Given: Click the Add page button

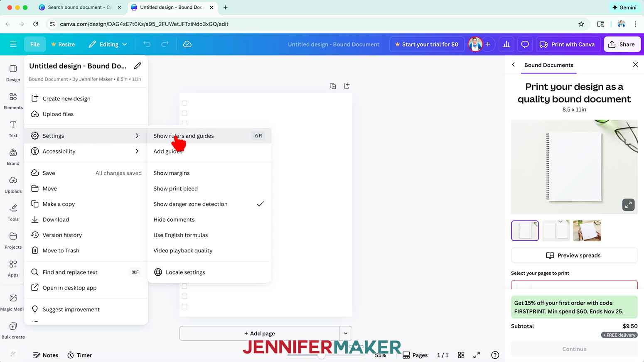Looking at the screenshot, I should pyautogui.click(x=260, y=333).
